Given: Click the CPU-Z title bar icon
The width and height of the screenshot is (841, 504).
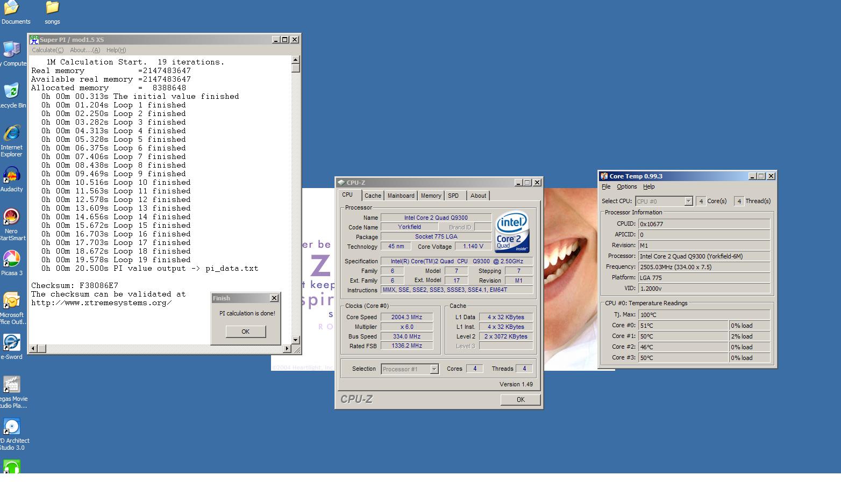Looking at the screenshot, I should tap(341, 183).
